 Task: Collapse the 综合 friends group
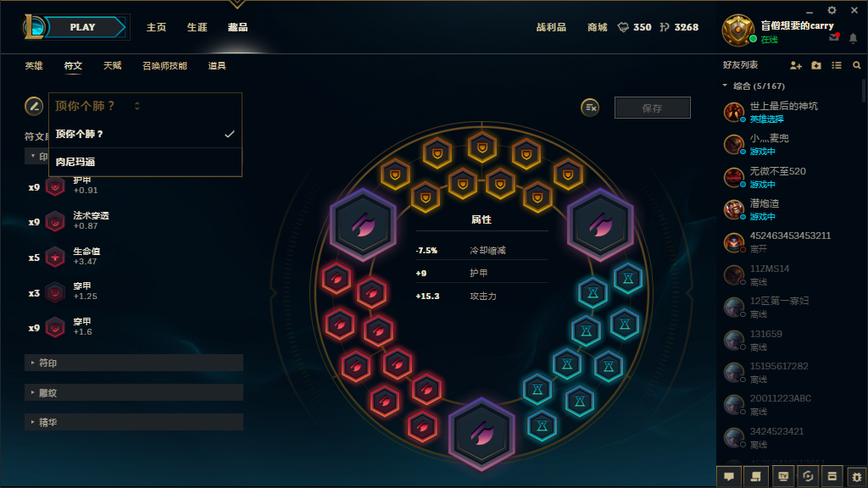pos(725,86)
